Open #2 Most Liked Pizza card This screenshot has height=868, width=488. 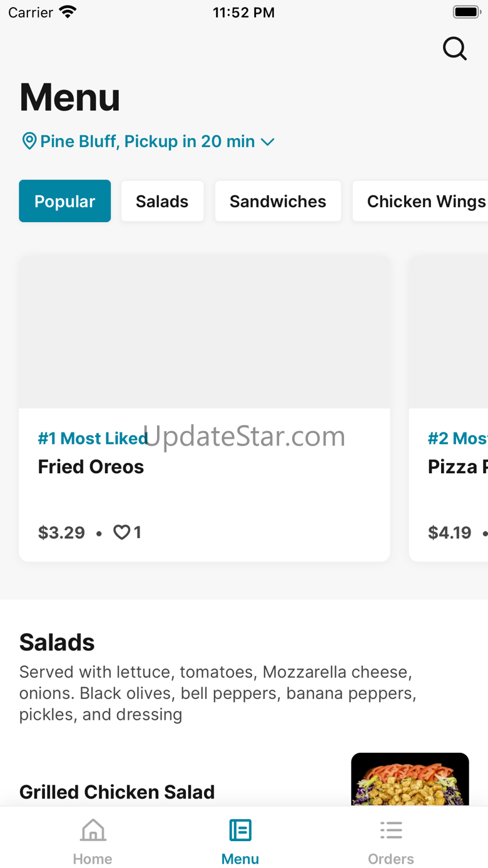(449, 408)
